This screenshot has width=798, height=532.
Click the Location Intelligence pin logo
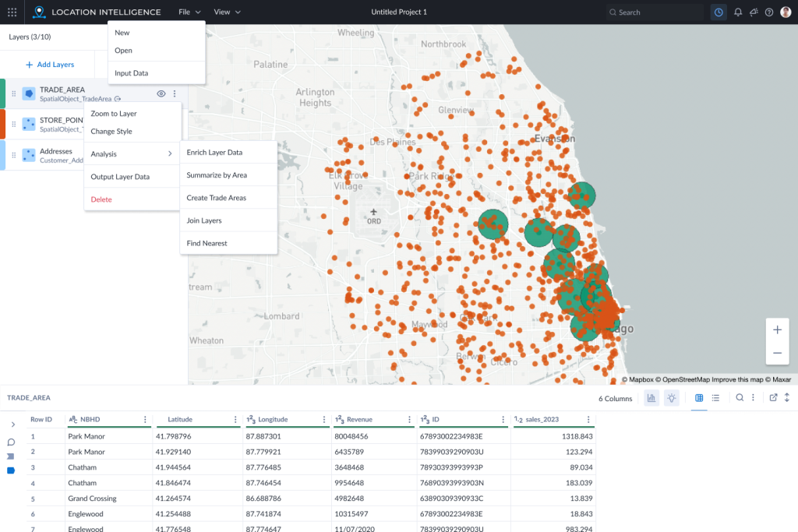[39, 12]
